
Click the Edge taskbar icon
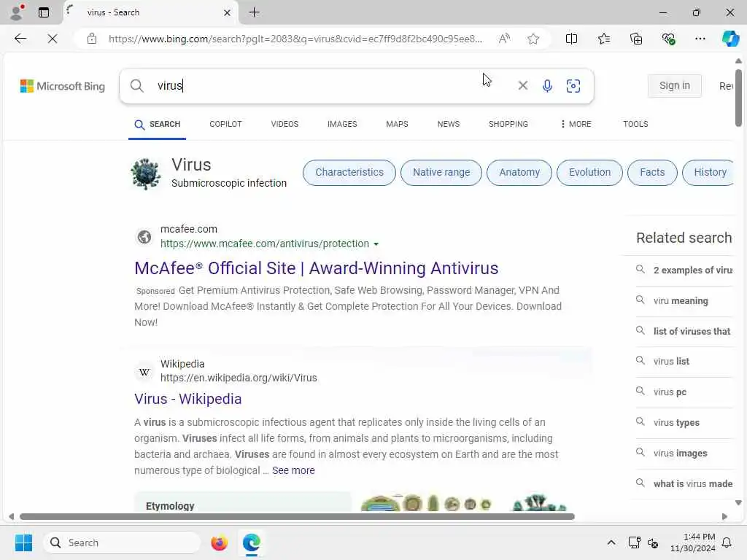(x=251, y=542)
